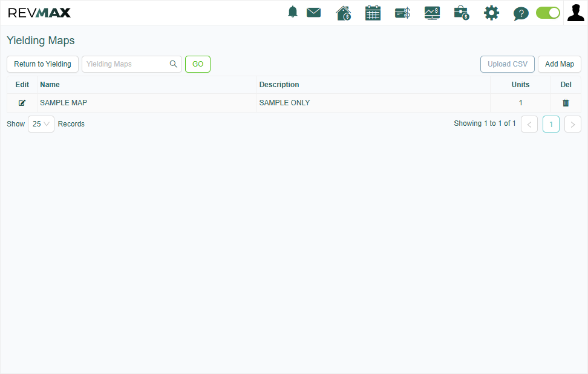Viewport: 588px width, 374px height.
Task: Click the search magnifier icon
Action: 173,64
